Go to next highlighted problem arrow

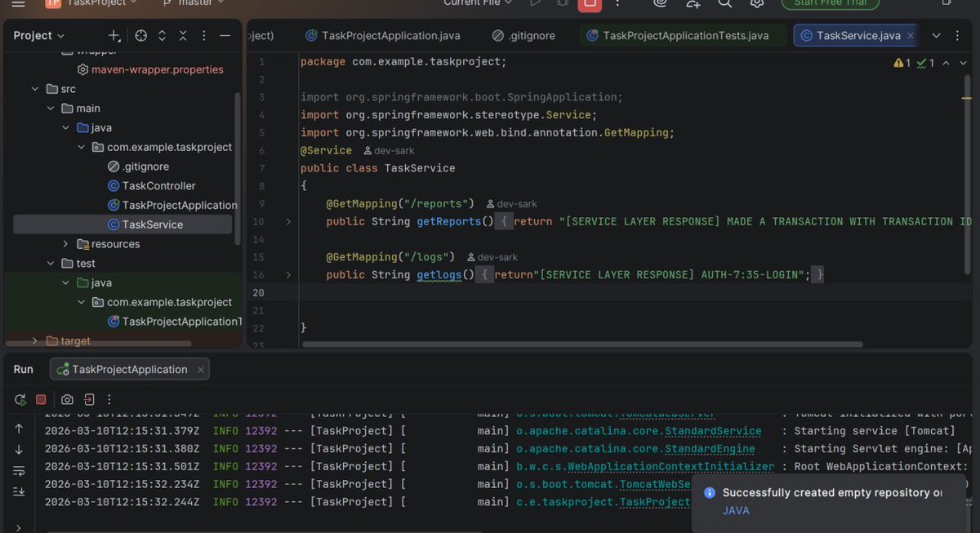(x=963, y=63)
